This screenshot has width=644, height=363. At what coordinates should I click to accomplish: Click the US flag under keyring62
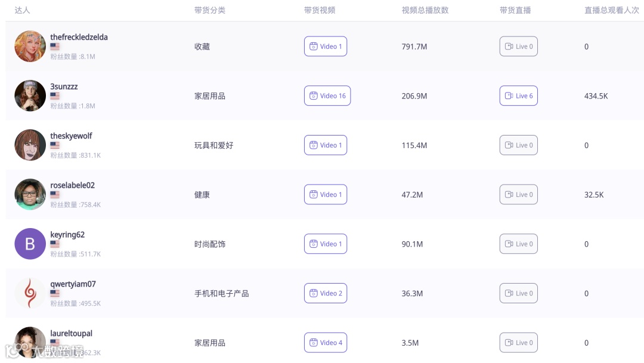click(x=55, y=244)
